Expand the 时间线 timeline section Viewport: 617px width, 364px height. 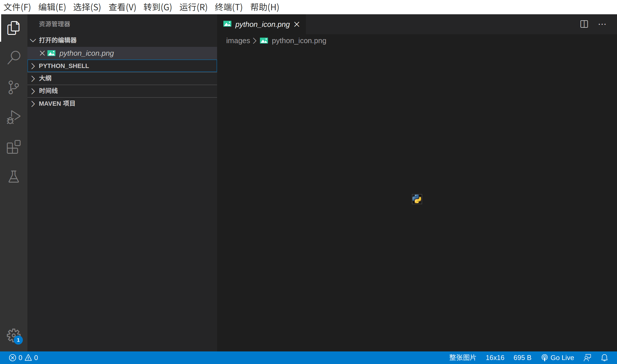[x=122, y=91]
